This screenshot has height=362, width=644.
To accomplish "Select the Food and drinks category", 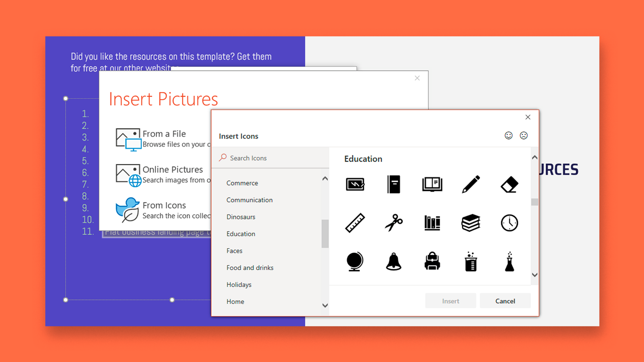I will tap(250, 268).
